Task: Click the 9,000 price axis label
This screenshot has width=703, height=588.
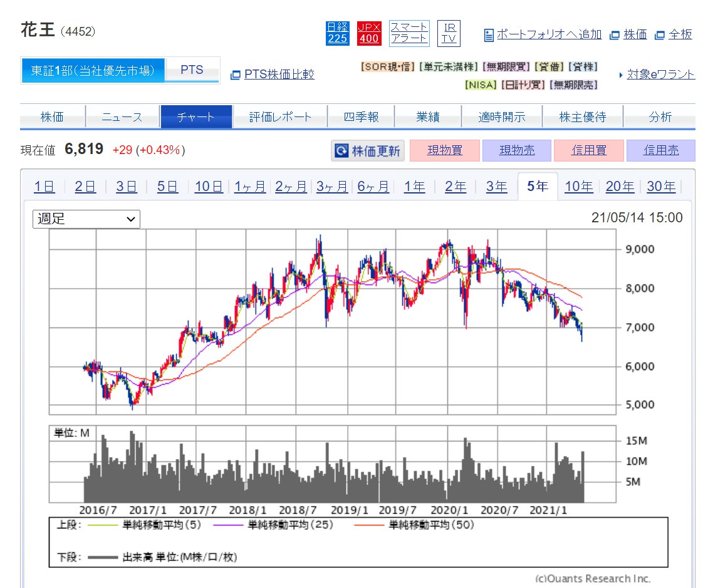Action: (640, 249)
